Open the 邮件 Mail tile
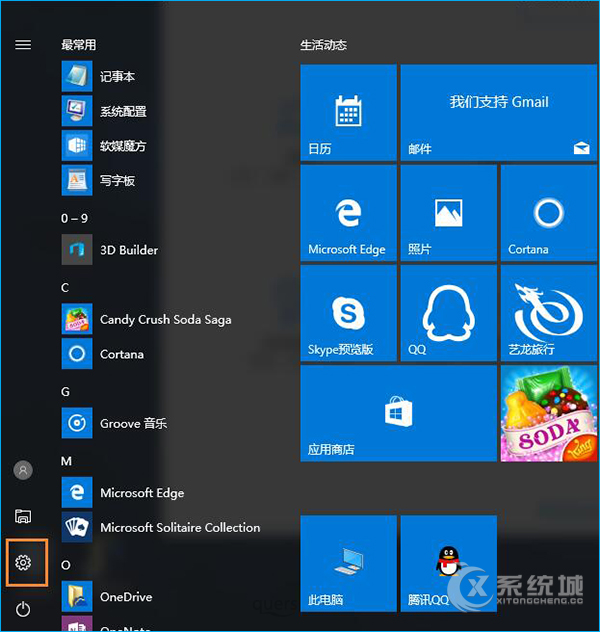 coord(499,112)
